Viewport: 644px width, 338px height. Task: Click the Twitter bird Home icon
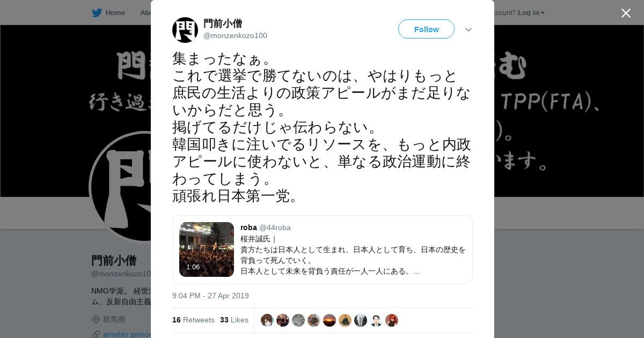pos(97,13)
